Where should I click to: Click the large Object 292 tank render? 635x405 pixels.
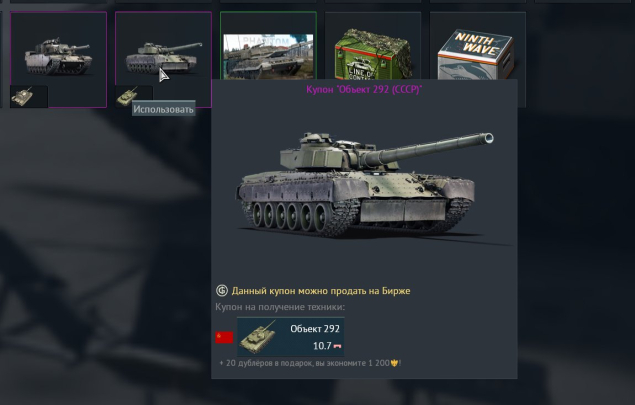(x=364, y=184)
